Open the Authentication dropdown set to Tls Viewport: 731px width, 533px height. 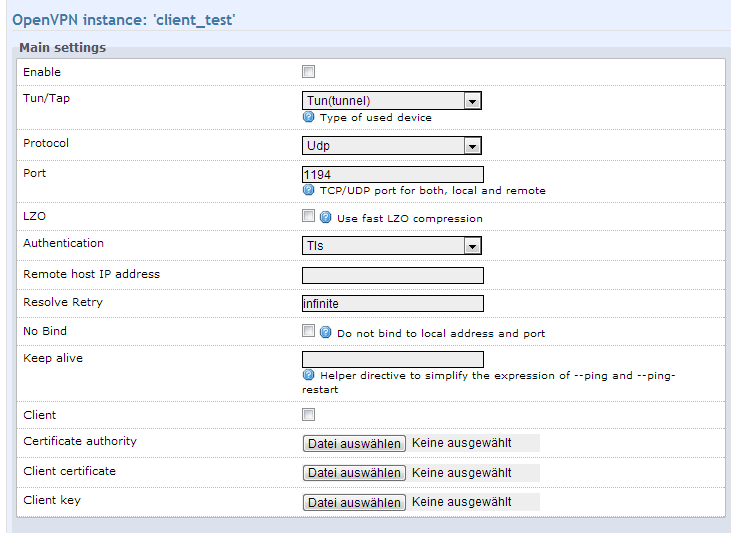click(392, 245)
